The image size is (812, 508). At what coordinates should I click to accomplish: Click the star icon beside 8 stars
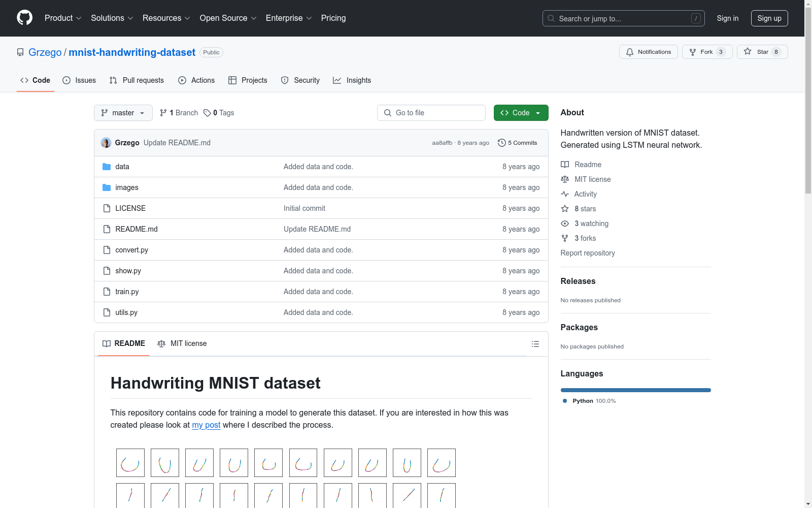coord(565,209)
